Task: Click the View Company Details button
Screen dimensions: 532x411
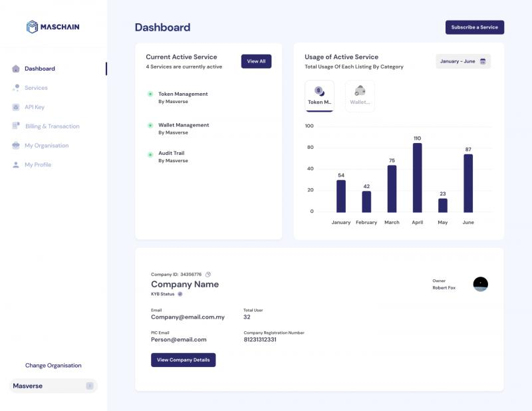Action: point(183,360)
